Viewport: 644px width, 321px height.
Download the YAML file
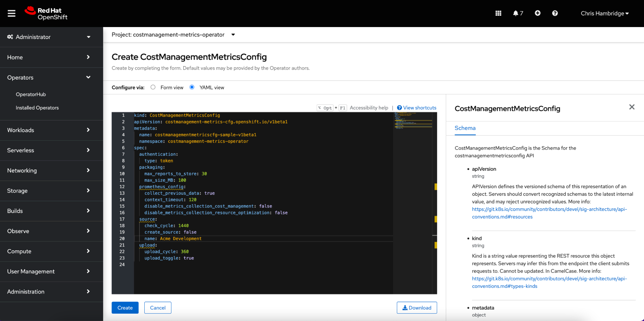(x=417, y=307)
